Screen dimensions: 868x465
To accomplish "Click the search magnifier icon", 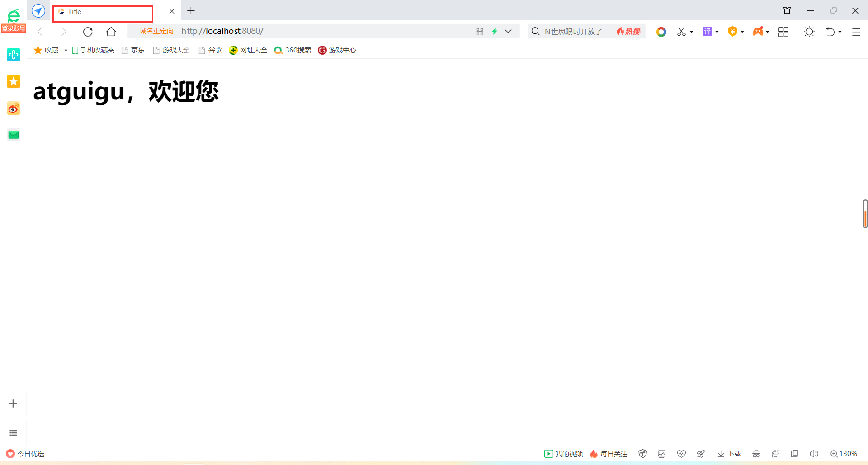I will point(536,31).
